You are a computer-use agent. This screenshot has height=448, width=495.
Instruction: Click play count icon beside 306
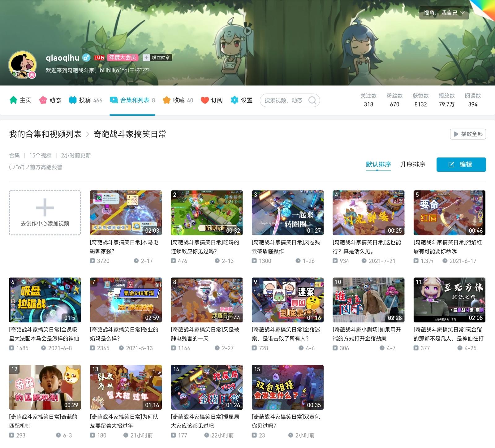pos(335,348)
